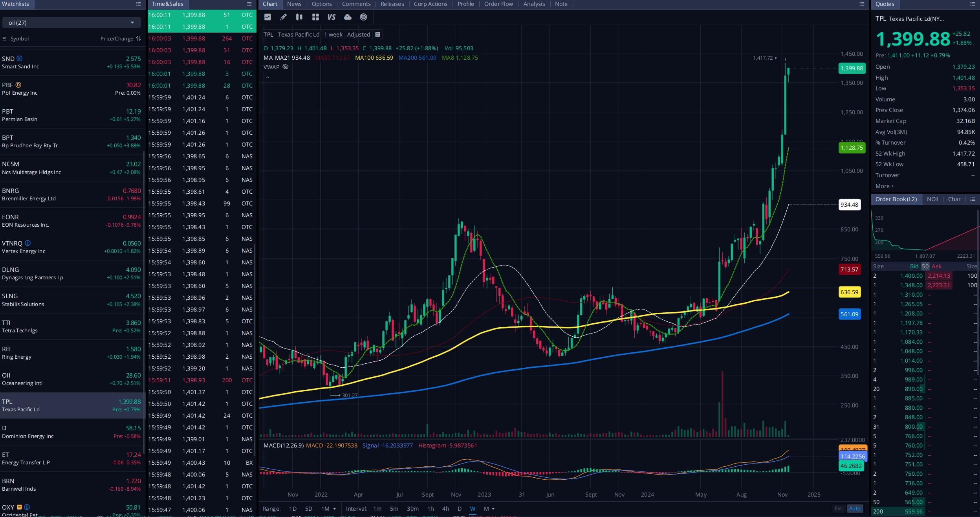Open the Adjusted price selector
980x517 pixels.
(358, 35)
